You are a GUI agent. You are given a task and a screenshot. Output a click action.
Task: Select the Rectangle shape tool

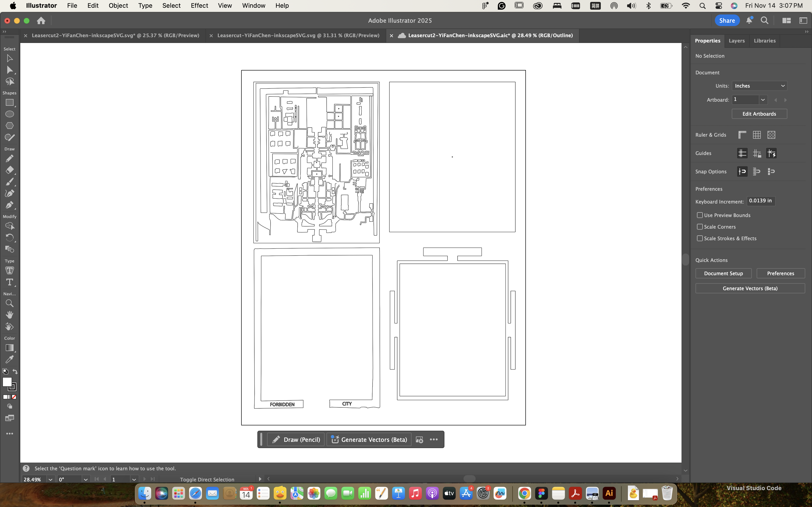[x=9, y=103]
